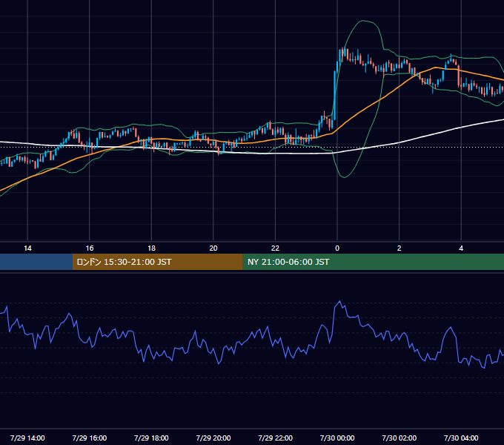Click hour label 16 on price chart axis
504x445 pixels.
click(x=90, y=248)
